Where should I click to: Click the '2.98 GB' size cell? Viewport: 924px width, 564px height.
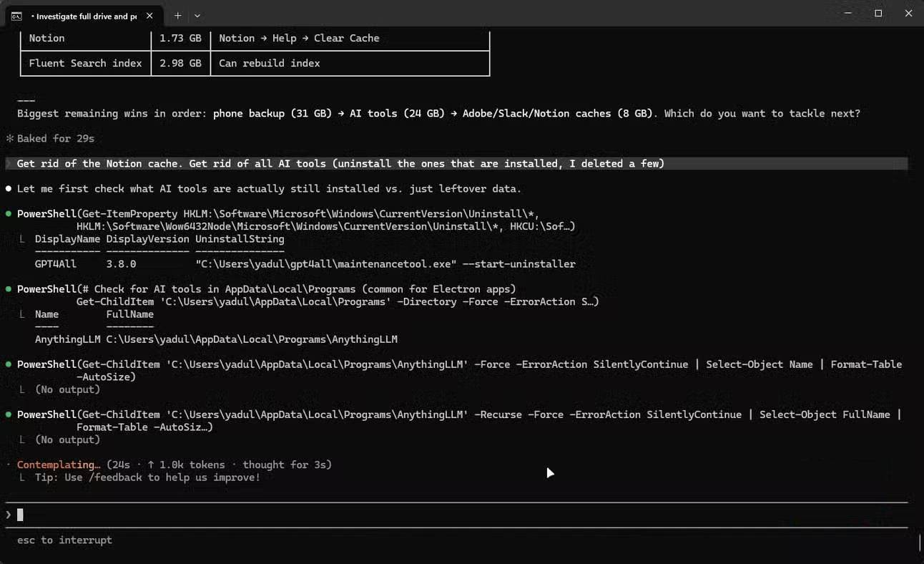coord(180,63)
